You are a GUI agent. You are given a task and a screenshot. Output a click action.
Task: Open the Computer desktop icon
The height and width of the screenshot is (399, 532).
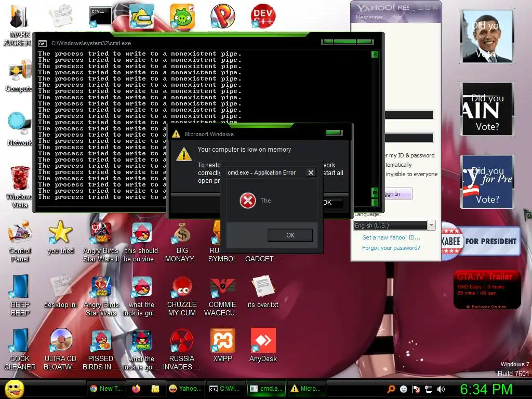click(x=19, y=76)
